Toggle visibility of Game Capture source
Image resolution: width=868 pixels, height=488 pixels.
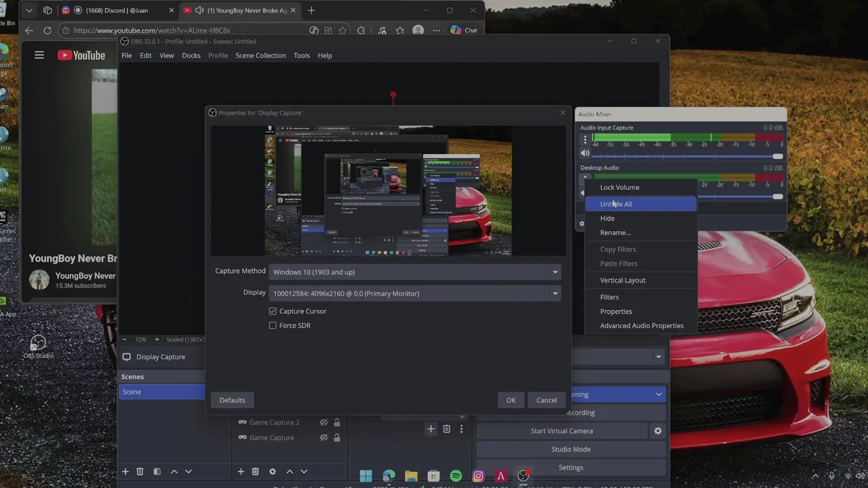pos(324,438)
